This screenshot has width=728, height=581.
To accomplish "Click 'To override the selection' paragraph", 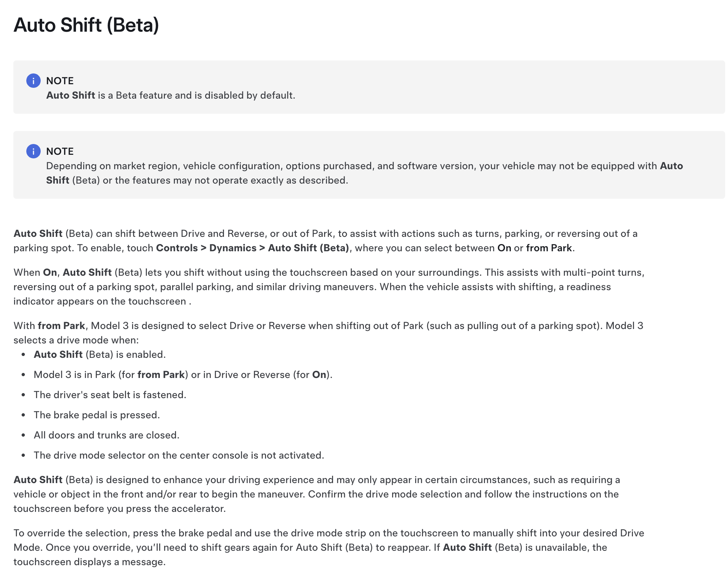I will (329, 548).
